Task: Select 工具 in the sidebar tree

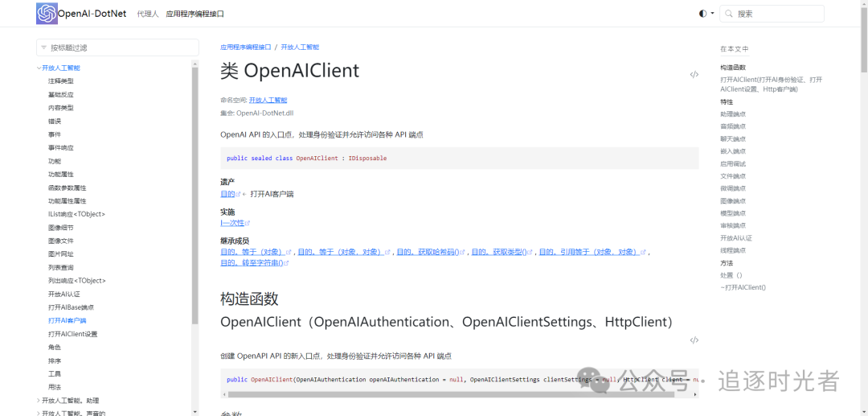Action: 55,374
